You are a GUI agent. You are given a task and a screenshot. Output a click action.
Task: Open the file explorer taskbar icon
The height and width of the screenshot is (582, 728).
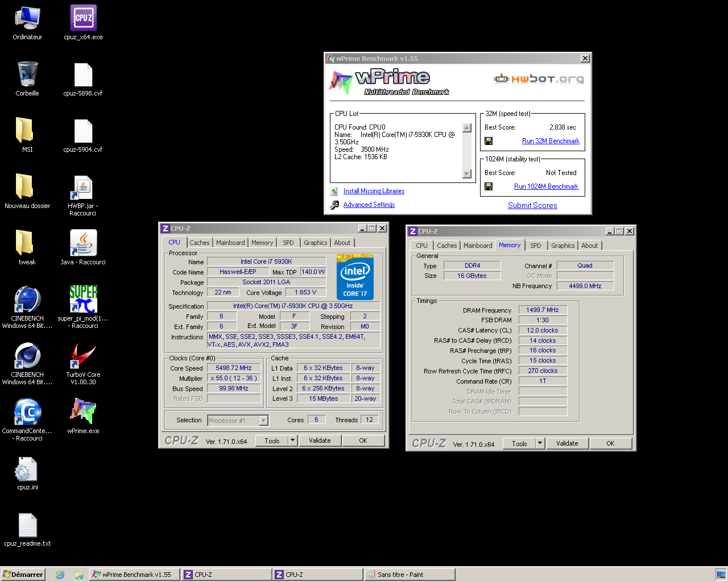79,575
